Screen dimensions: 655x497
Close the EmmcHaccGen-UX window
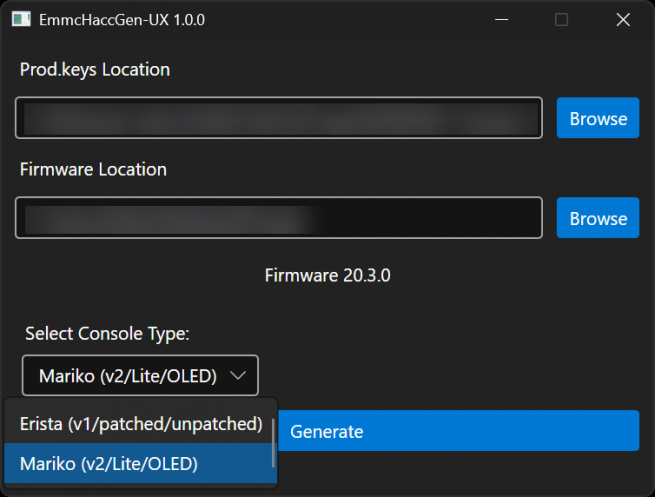point(622,19)
